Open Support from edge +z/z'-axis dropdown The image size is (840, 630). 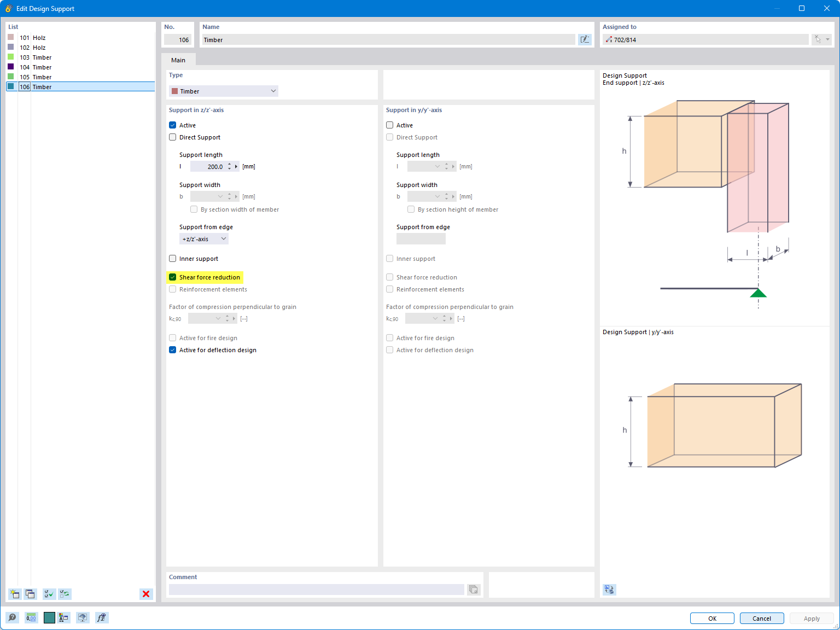click(204, 239)
